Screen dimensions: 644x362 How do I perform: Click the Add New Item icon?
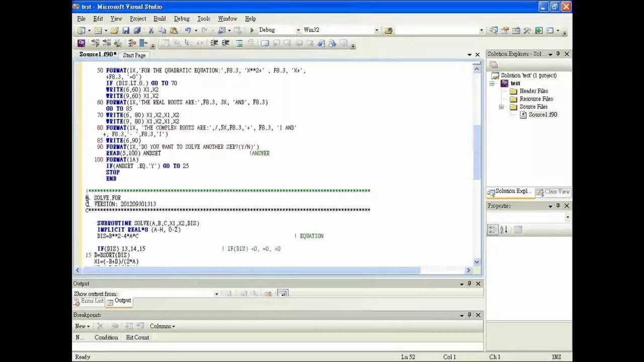click(98, 30)
